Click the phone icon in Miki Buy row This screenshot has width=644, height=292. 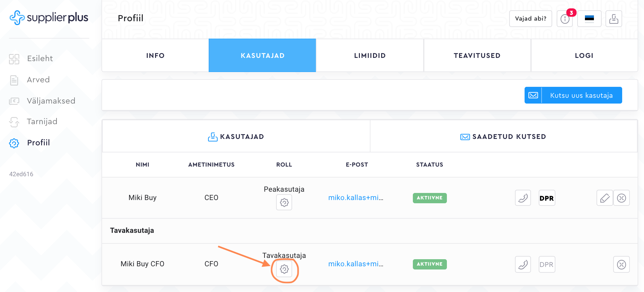tap(523, 198)
